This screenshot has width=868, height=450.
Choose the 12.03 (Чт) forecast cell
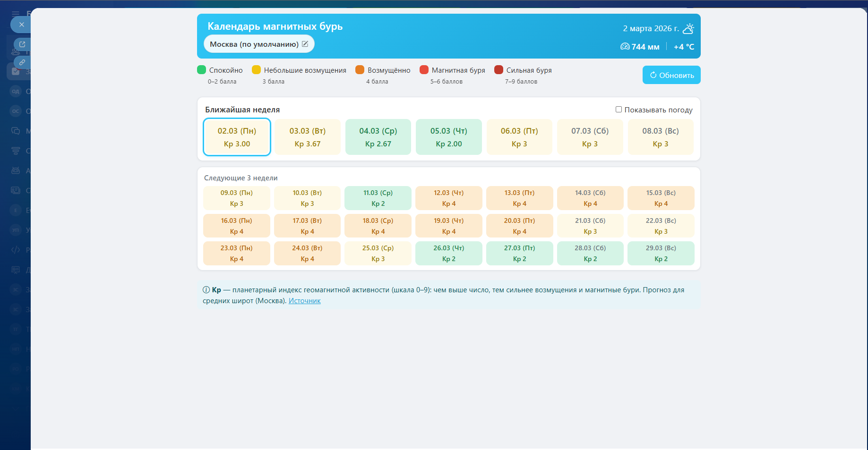[448, 198]
